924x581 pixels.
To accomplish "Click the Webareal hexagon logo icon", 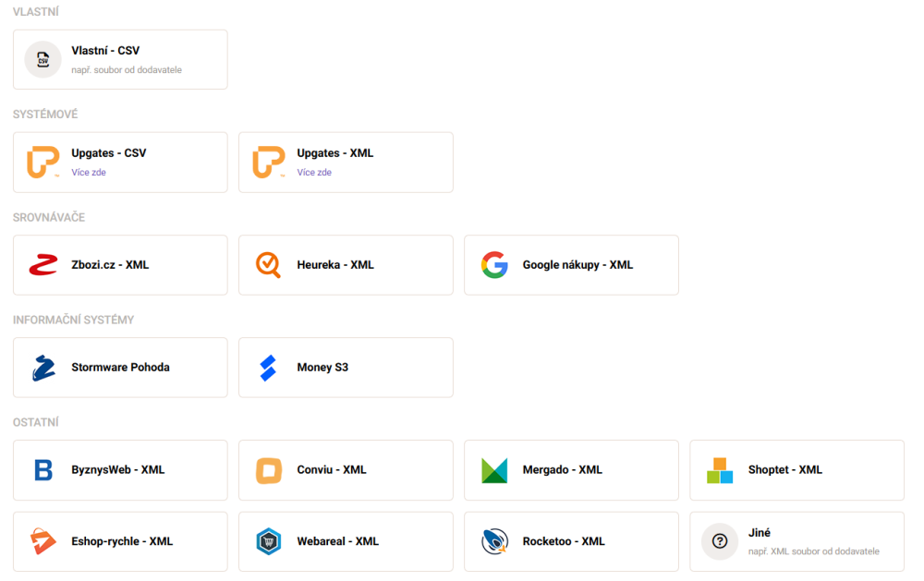I will (268, 541).
